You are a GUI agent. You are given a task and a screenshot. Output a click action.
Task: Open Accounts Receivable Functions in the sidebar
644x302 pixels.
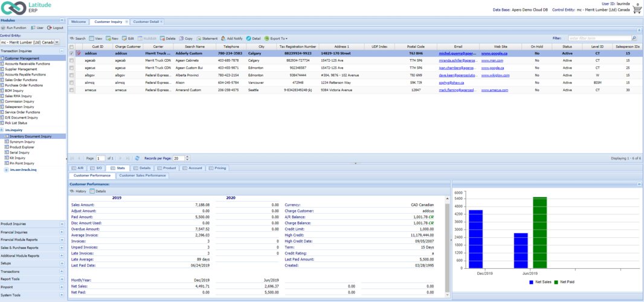click(27, 63)
